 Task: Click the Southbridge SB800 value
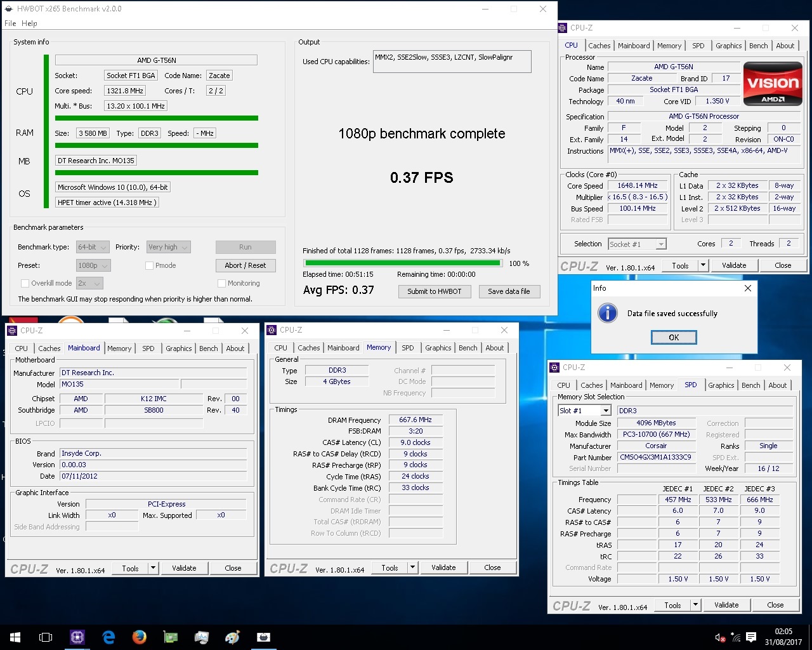(x=154, y=411)
